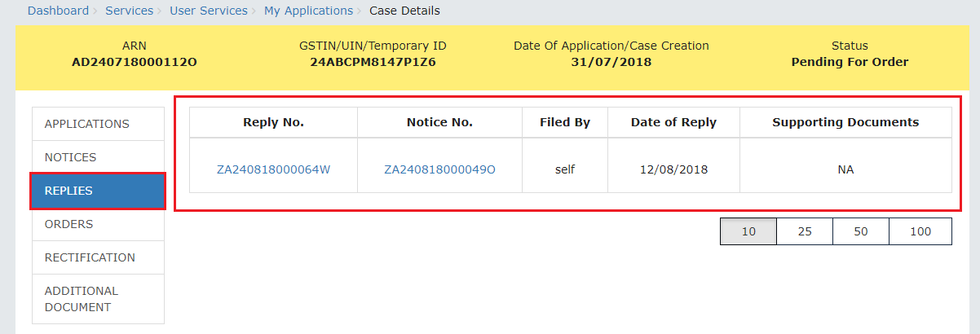Switch to the NOTICES tab
Viewport: 980px width, 334px height.
[98, 157]
